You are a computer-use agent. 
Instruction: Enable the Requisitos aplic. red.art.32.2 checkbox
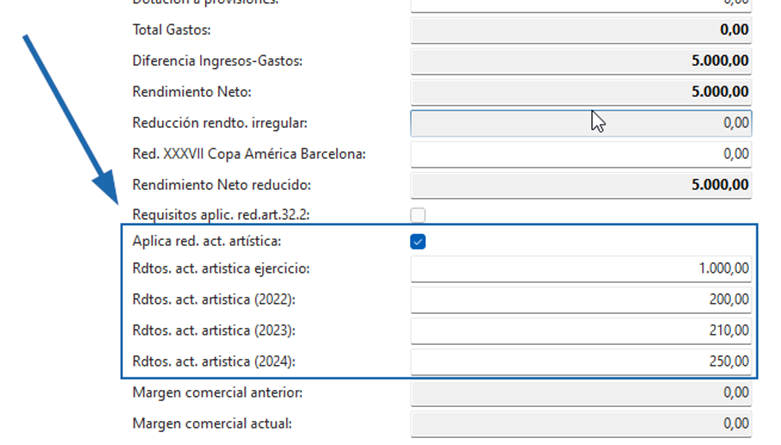pyautogui.click(x=418, y=215)
